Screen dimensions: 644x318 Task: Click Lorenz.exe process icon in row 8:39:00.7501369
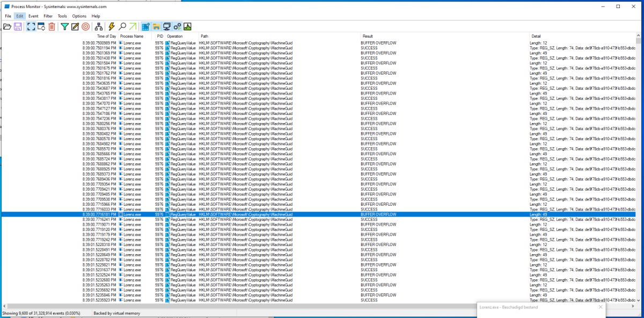pos(121,53)
